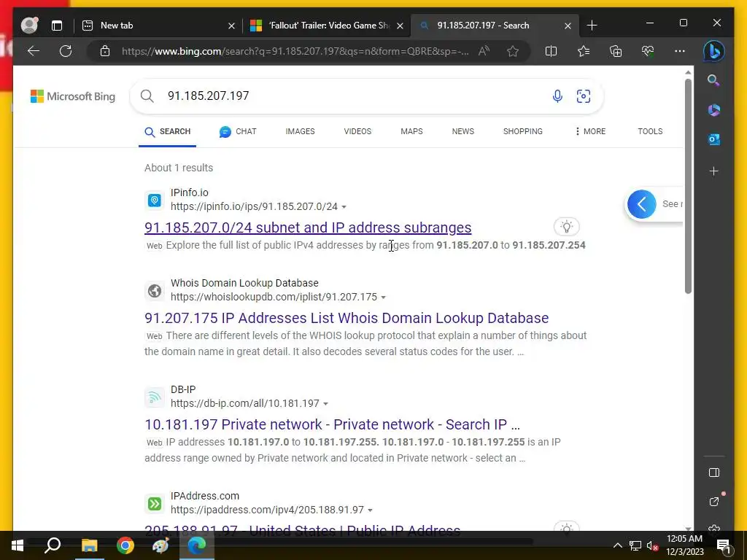Open the Edge profile avatar icon

pyautogui.click(x=29, y=26)
